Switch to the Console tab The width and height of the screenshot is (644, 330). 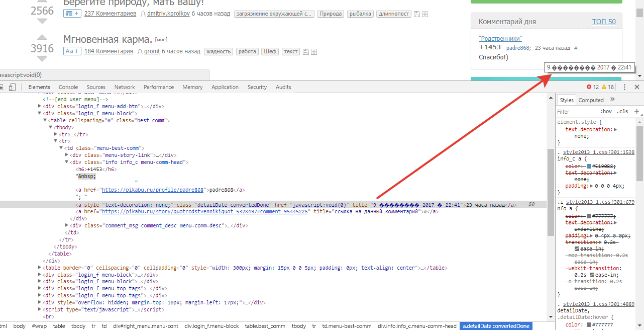[x=68, y=87]
